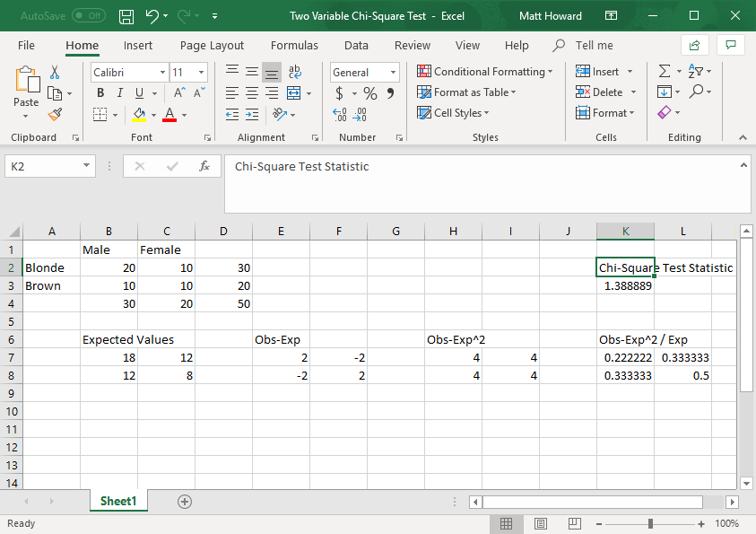Switch to the Review tab
756x534 pixels.
[x=413, y=46]
